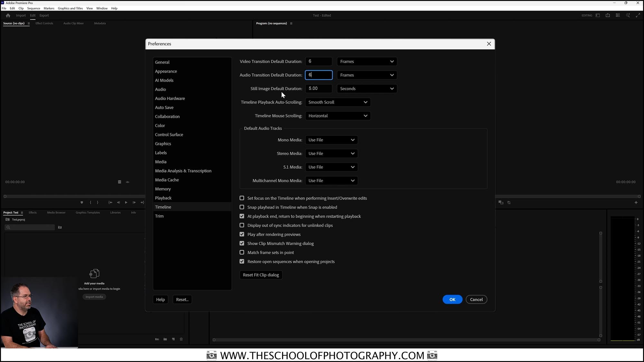The width and height of the screenshot is (644, 362).
Task: Open the Timeline Playback Auto-Scrolling dropdown
Action: point(338,102)
